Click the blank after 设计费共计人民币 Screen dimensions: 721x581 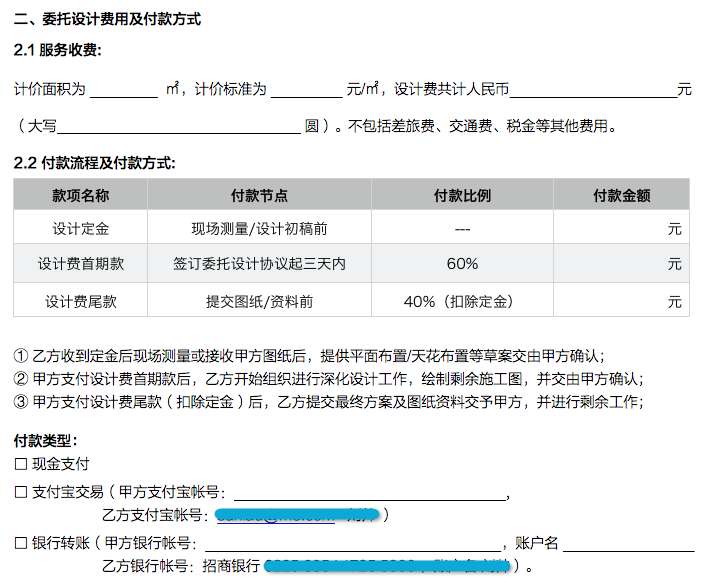click(x=593, y=90)
